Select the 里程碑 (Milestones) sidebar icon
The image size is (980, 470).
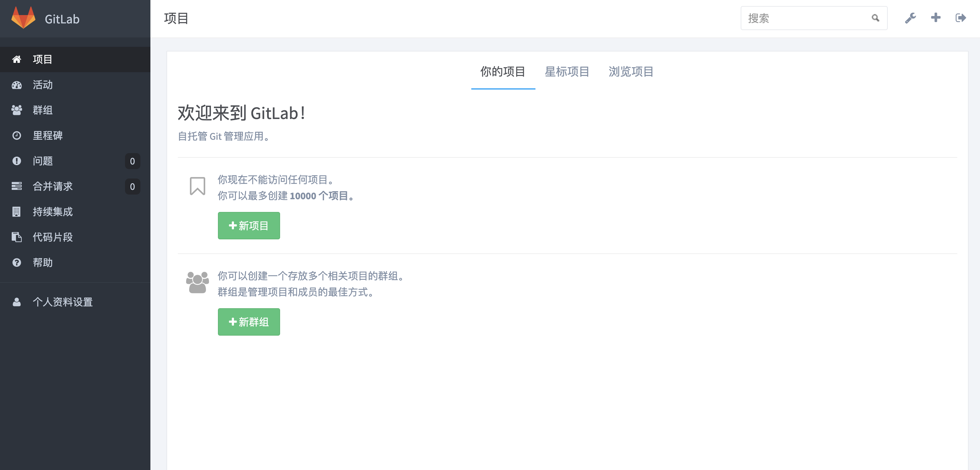tap(17, 135)
